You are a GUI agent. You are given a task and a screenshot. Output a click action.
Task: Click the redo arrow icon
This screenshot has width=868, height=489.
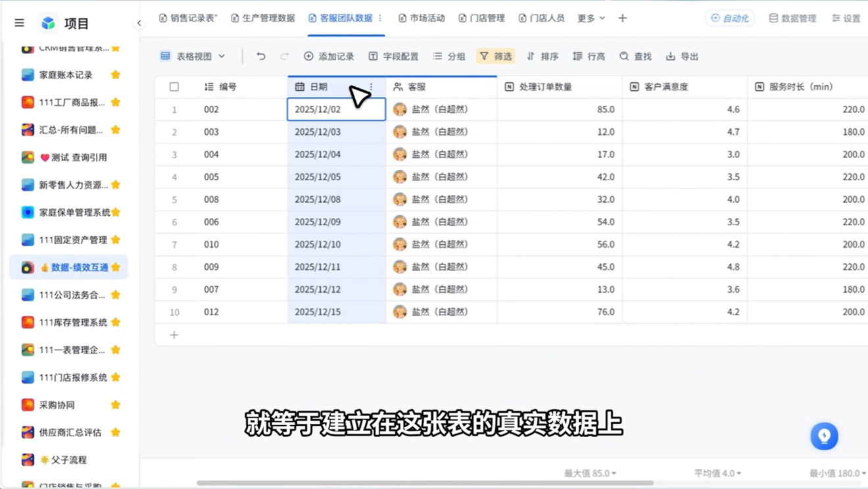point(284,57)
